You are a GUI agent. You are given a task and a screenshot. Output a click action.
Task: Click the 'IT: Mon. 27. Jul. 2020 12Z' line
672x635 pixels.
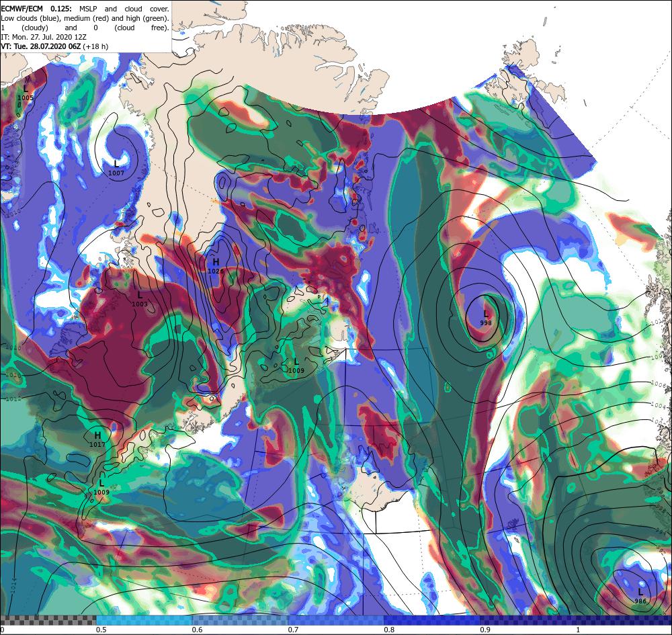[44, 37]
